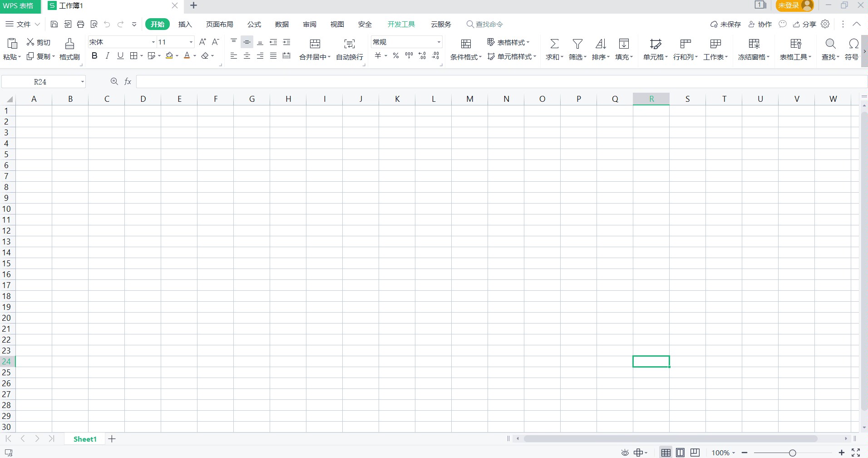Expand the Name Box dropdown arrow
The height and width of the screenshot is (458, 868).
point(82,82)
